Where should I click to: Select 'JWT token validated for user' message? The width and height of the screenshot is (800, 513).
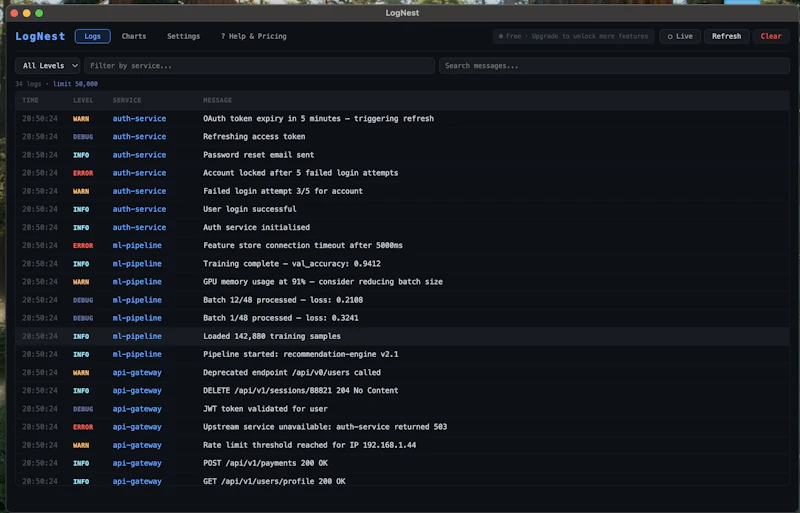coord(265,408)
